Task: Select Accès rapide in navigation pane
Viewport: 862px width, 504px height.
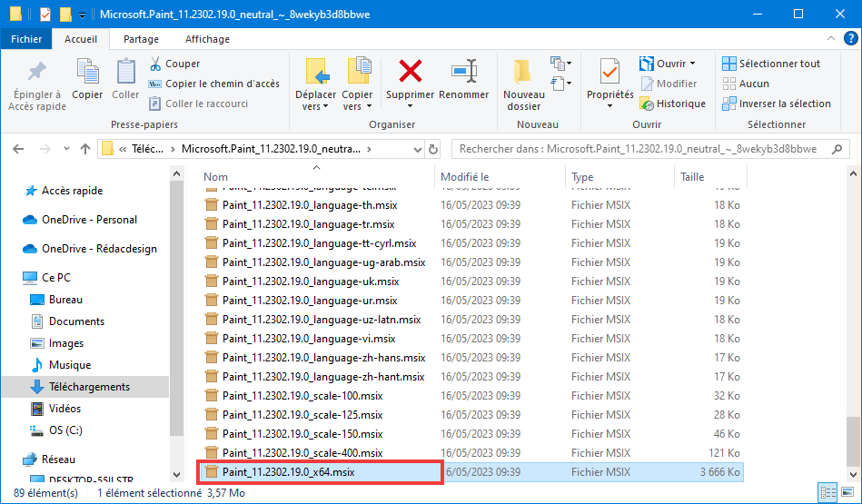Action: pyautogui.click(x=72, y=191)
